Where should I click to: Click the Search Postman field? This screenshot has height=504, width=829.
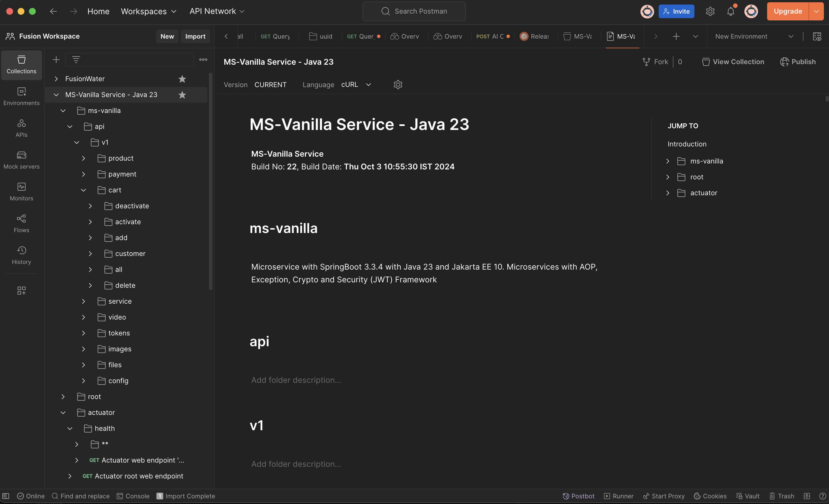(414, 11)
